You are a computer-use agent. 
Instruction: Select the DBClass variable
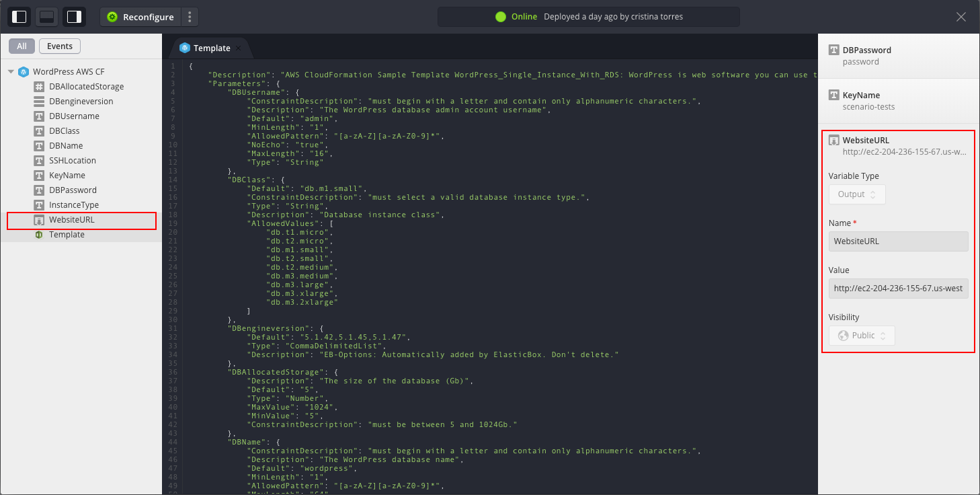pos(65,131)
